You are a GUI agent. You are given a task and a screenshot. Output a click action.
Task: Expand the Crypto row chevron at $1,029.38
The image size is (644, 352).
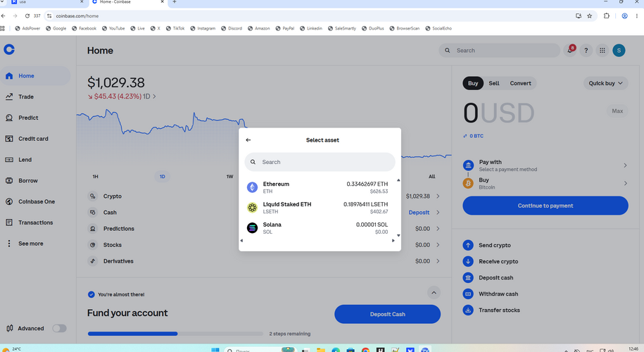(438, 196)
